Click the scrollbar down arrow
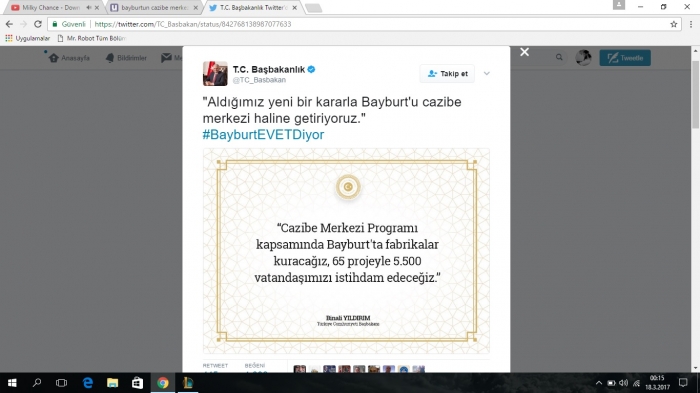 (x=696, y=368)
